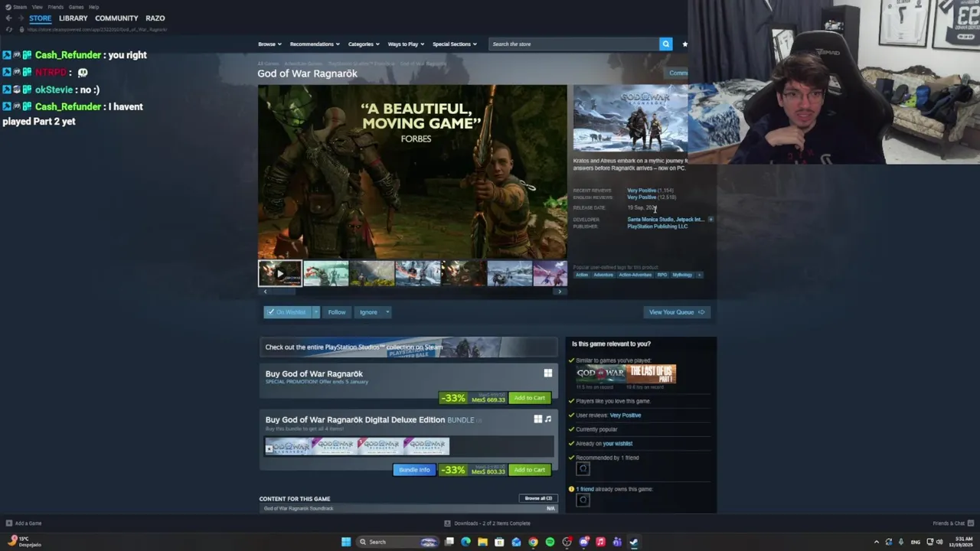Open The Last of Us Part I thumbnail
Image resolution: width=980 pixels, height=551 pixels.
pyautogui.click(x=652, y=374)
